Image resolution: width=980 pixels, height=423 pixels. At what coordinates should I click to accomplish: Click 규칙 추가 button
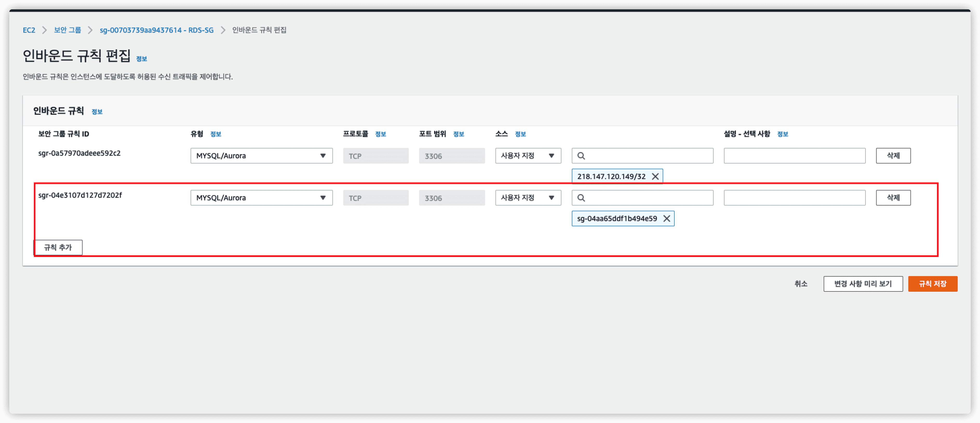tap(58, 247)
